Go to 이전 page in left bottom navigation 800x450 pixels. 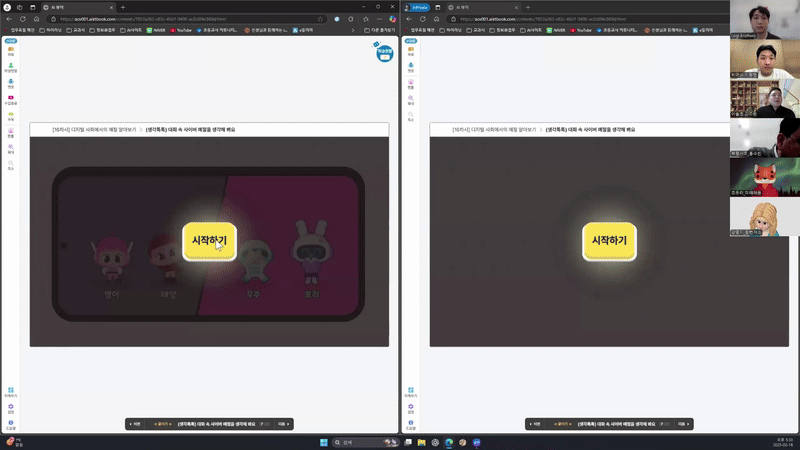[x=136, y=424]
